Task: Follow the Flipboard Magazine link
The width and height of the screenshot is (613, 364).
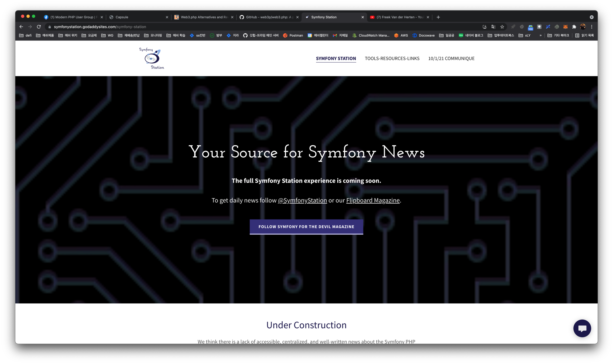Action: (373, 200)
